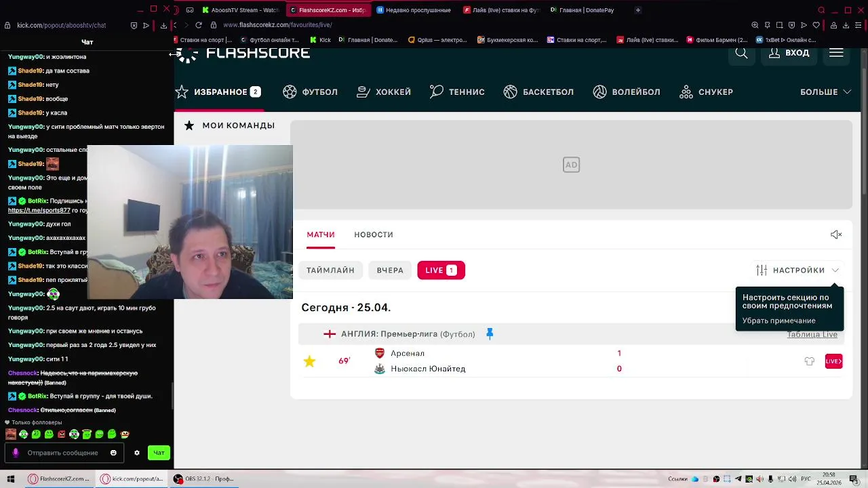The height and width of the screenshot is (488, 868).
Task: Open a new browser tab
Action: tap(637, 10)
